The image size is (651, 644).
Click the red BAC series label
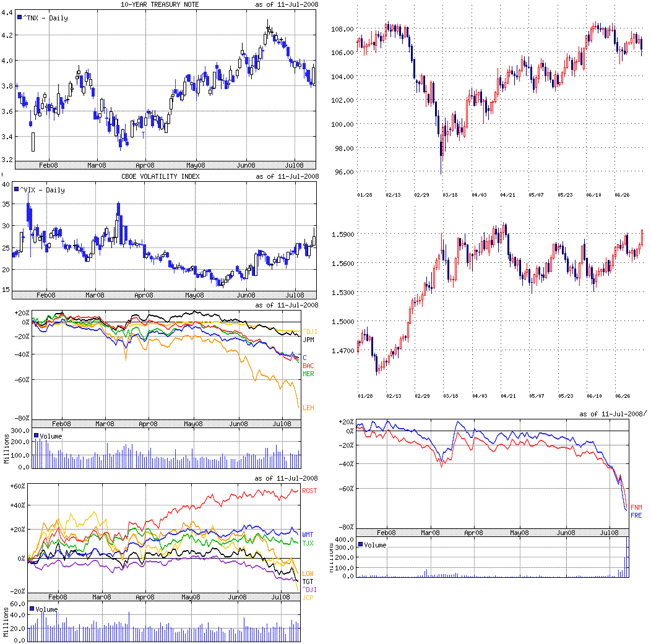point(308,366)
